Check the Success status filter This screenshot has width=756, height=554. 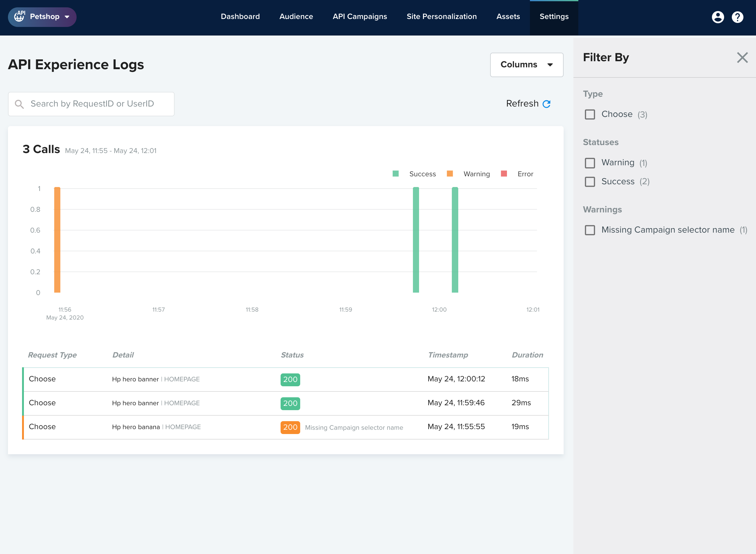pos(590,182)
